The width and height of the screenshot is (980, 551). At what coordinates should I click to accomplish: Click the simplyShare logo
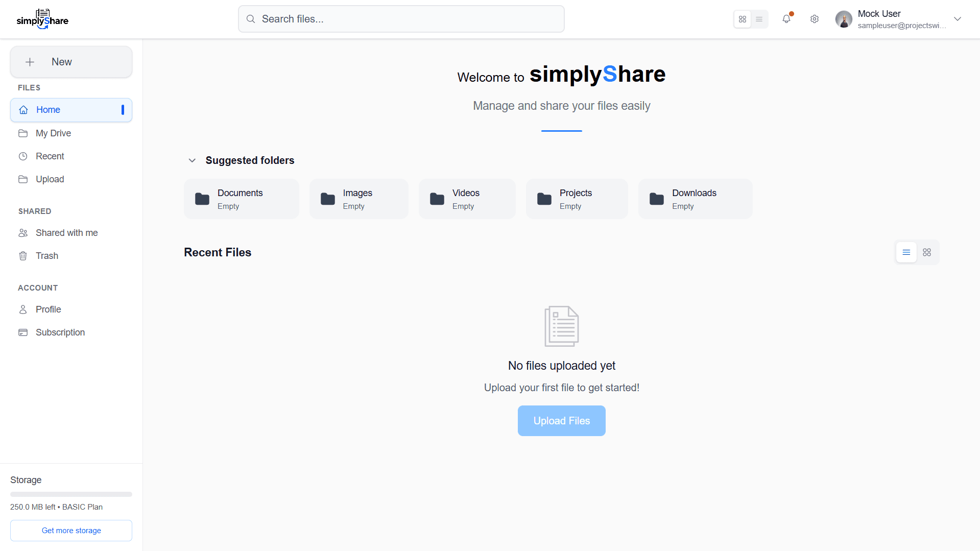click(x=42, y=19)
